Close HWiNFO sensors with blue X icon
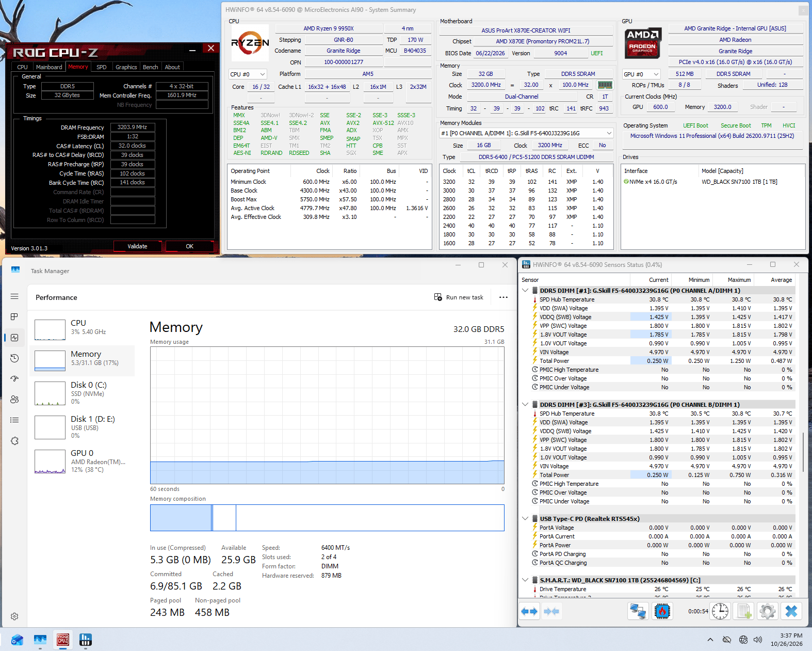The image size is (812, 651). [x=791, y=611]
